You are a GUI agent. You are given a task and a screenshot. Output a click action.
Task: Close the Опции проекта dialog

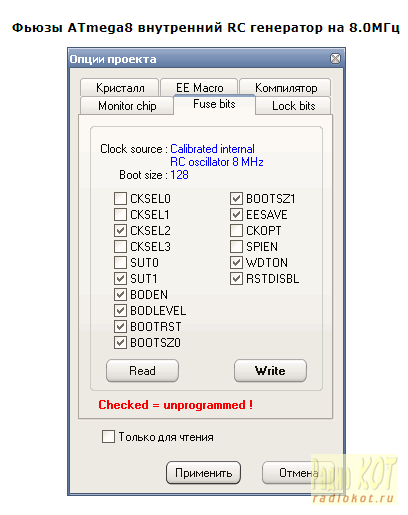335,59
